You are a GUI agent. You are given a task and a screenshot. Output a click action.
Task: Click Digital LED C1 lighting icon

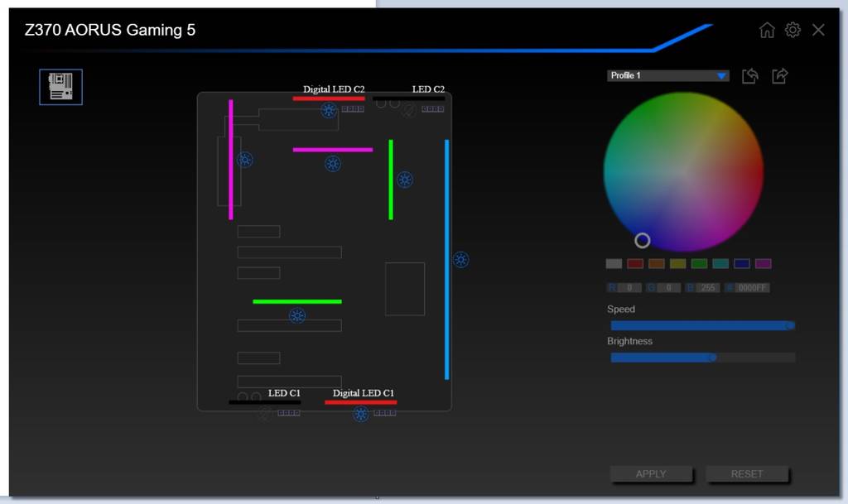coord(361,415)
